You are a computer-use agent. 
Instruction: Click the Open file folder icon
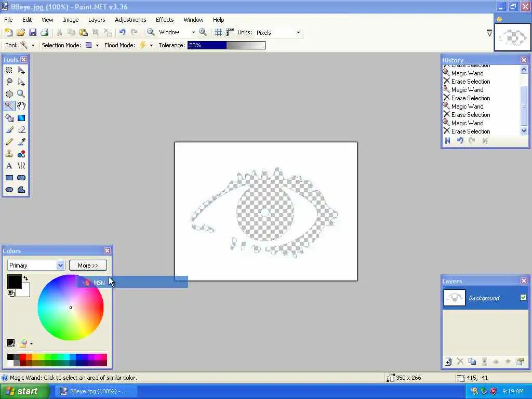coord(20,33)
